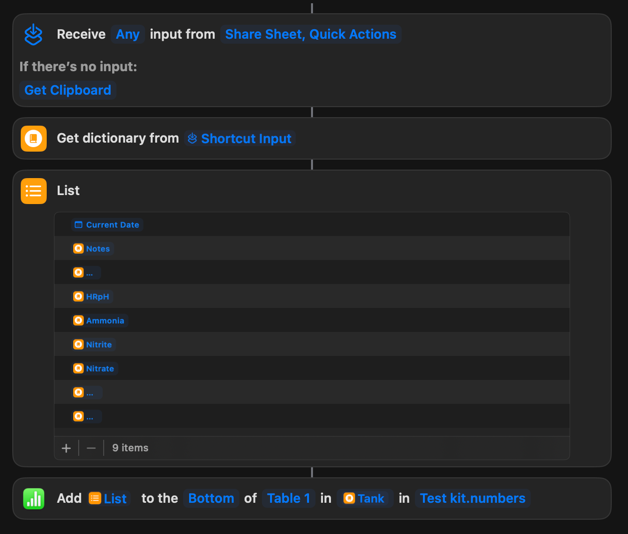Viewport: 628px width, 534px height.
Task: Open Share Sheet, Quick Actions selector
Action: click(x=310, y=34)
